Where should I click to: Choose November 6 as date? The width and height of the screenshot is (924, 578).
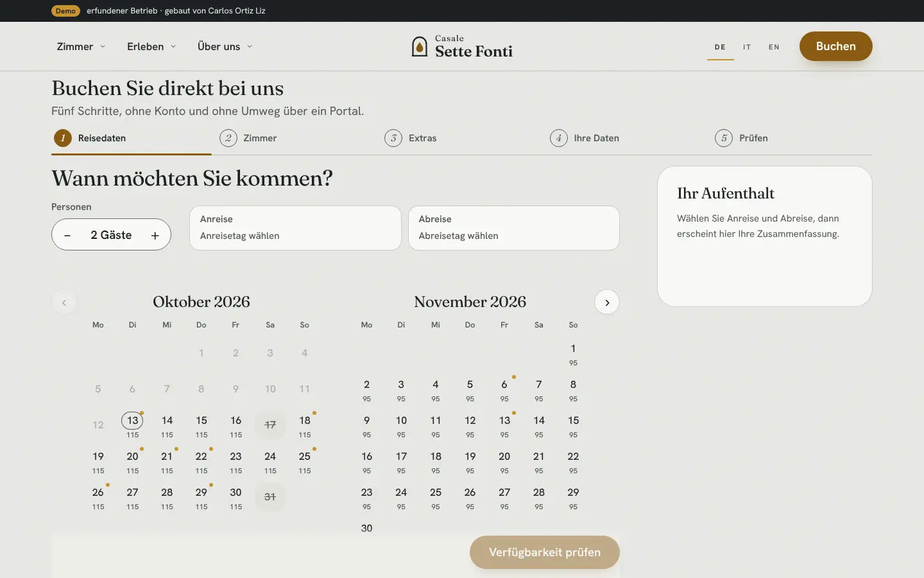504,389
